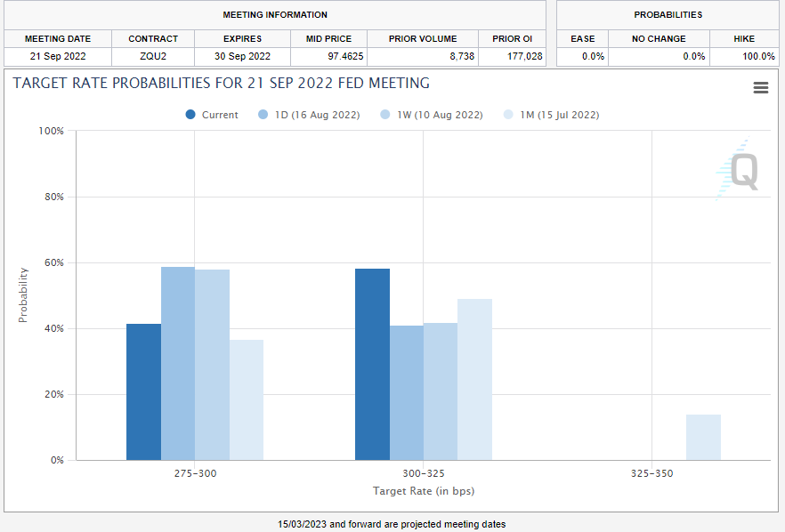This screenshot has width=785, height=532.
Task: Click the chart title for 21 Sep 2022 meeting
Action: pos(222,83)
